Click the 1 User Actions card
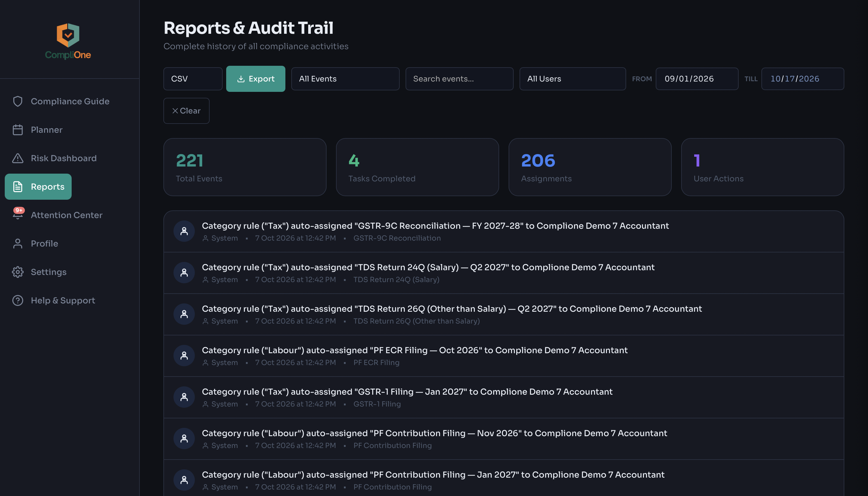The image size is (868, 496). tap(763, 167)
